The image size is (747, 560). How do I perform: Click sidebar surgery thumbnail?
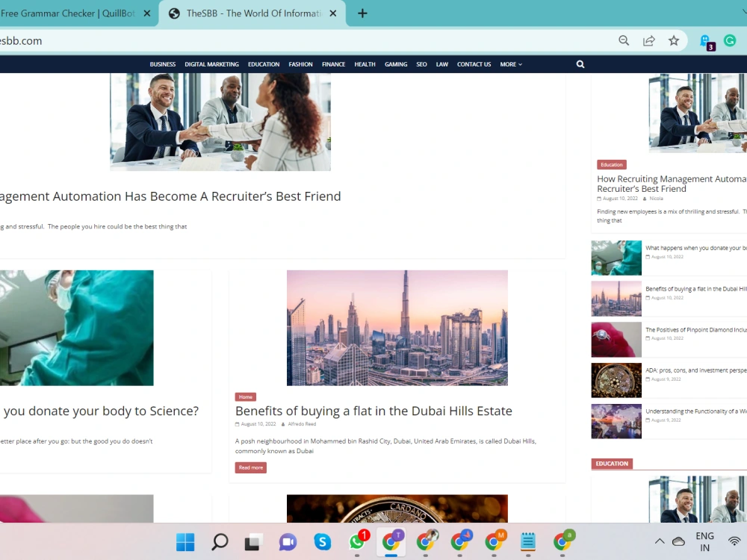(616, 258)
